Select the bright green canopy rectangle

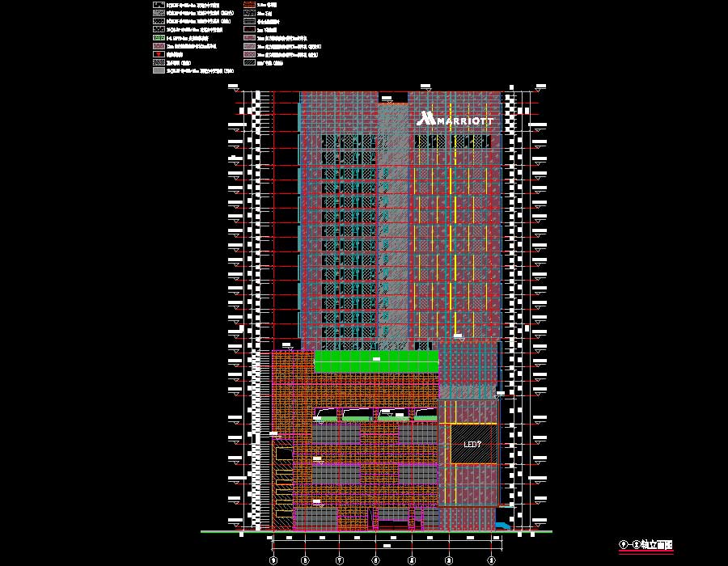pos(376,361)
